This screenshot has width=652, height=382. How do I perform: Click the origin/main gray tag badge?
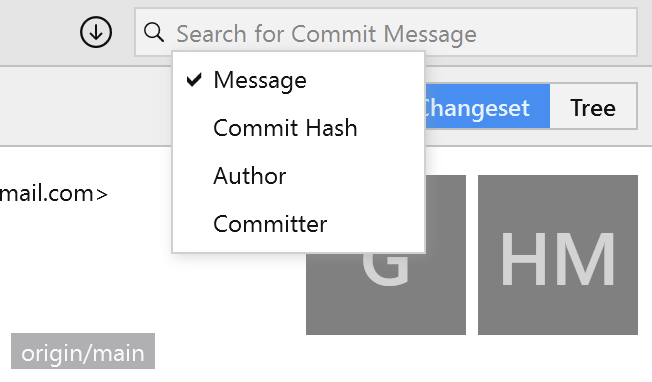[x=83, y=351]
